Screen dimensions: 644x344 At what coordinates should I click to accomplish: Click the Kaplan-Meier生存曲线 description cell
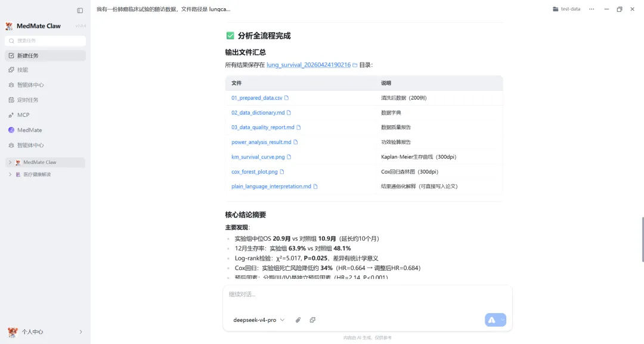click(x=419, y=157)
